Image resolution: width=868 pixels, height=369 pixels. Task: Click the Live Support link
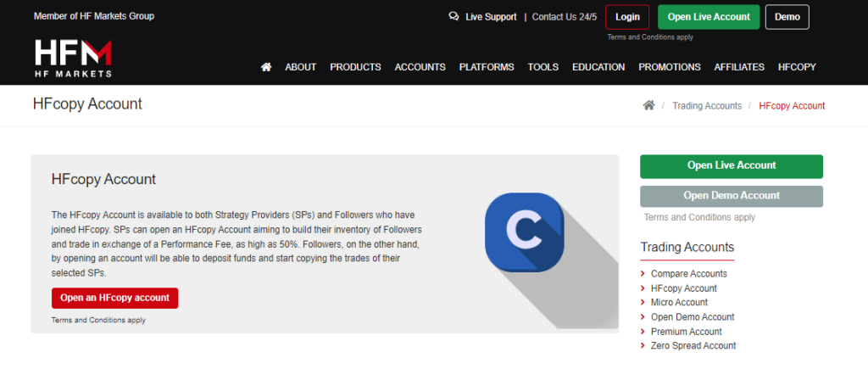click(491, 17)
